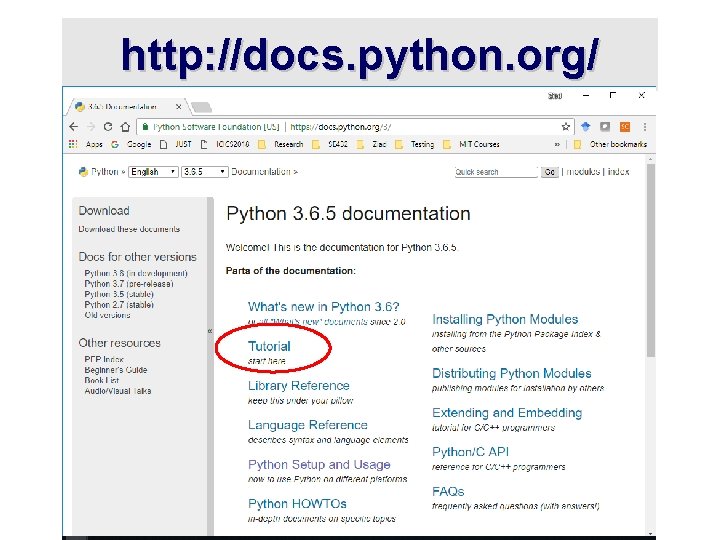
Task: Open Python 3.7 (pre-release) docs
Action: click(x=129, y=284)
